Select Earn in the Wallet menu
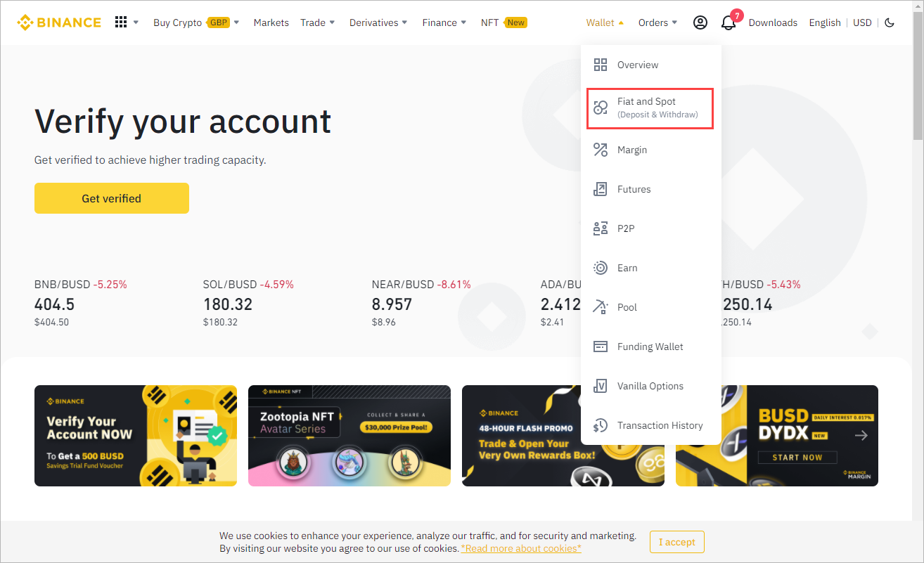The image size is (924, 563). click(x=651, y=268)
